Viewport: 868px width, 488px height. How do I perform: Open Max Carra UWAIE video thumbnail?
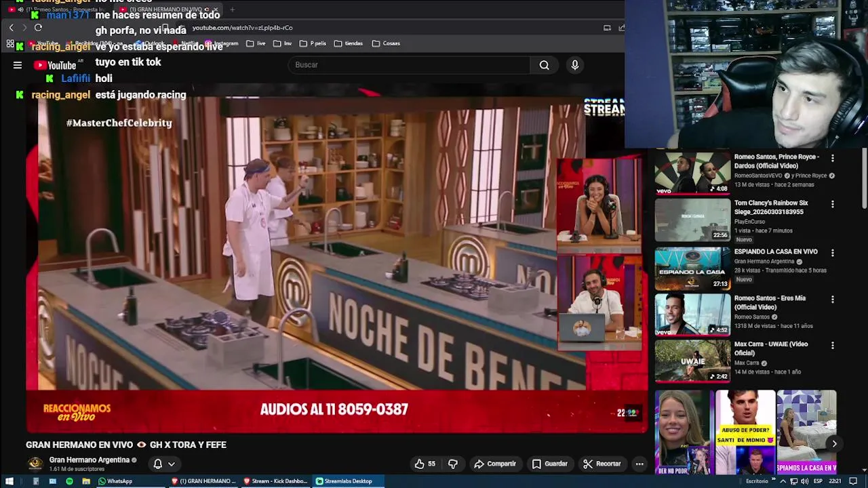pos(692,361)
